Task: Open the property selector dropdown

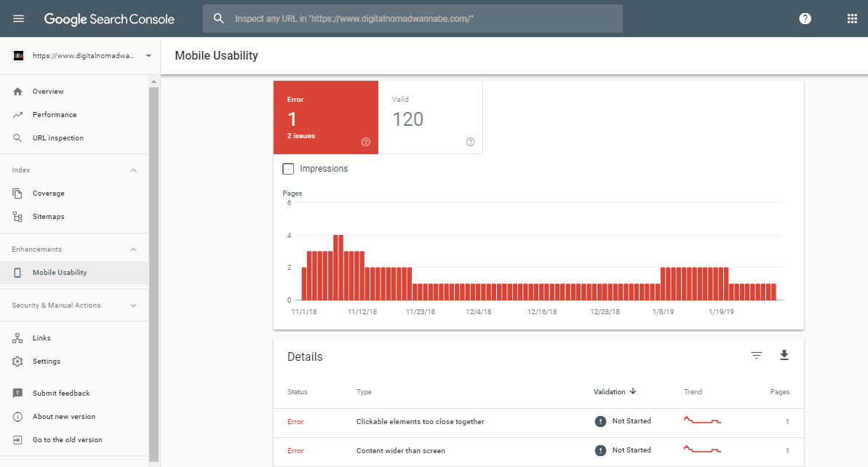Action: point(148,56)
